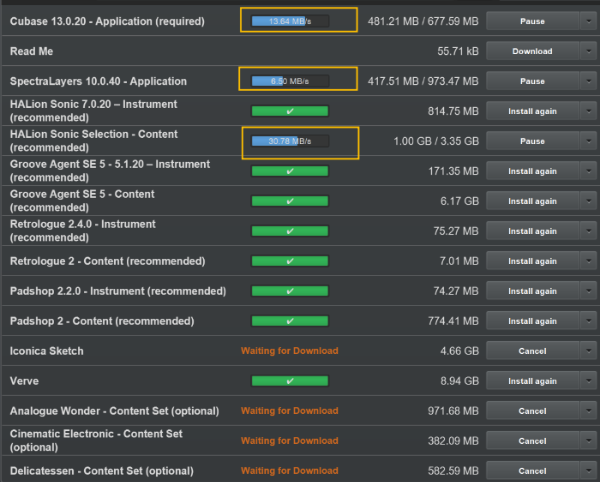
Task: Install again Retrologue 2 Content
Action: point(532,261)
